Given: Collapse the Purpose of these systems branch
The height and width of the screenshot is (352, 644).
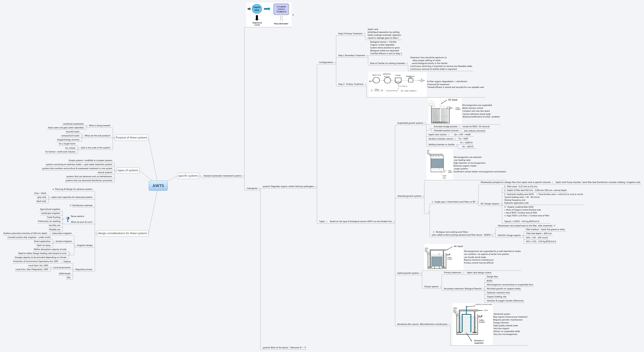Looking at the screenshot, I should pyautogui.click(x=114, y=138).
